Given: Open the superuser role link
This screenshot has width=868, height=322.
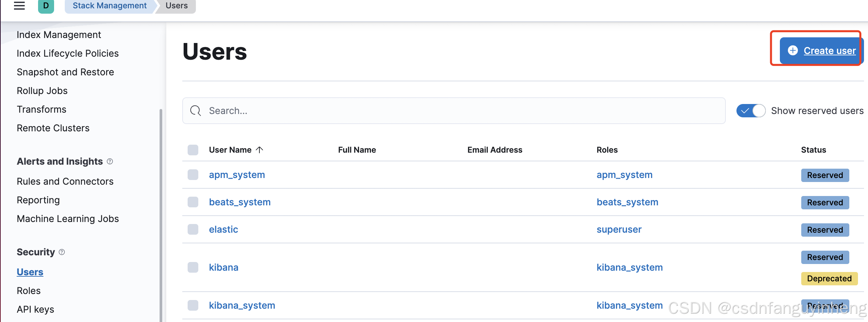Looking at the screenshot, I should [619, 229].
